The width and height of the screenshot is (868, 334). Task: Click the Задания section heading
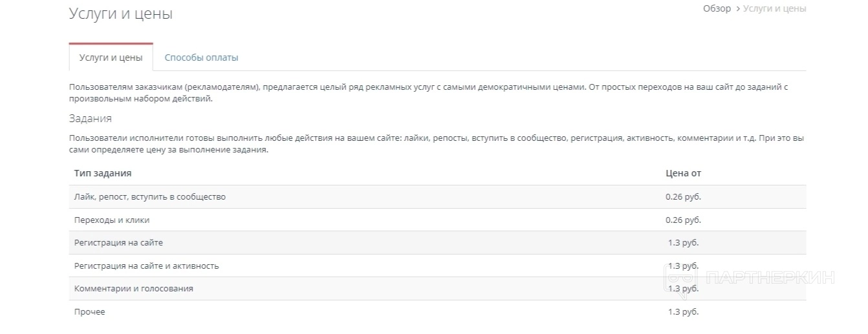[90, 118]
